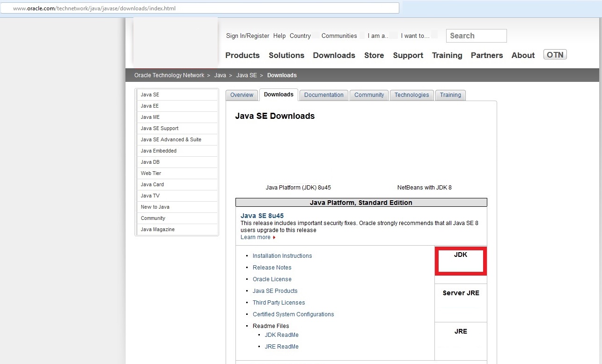Click the Learn more link

(x=256, y=237)
